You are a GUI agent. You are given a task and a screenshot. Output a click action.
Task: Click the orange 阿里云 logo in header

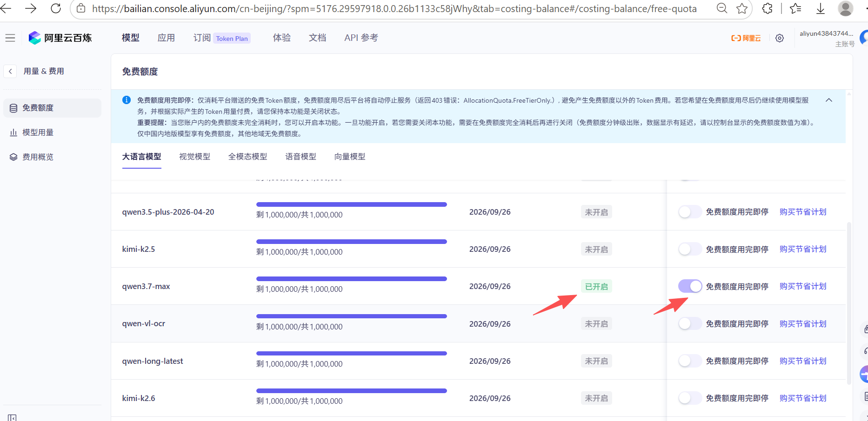(746, 38)
